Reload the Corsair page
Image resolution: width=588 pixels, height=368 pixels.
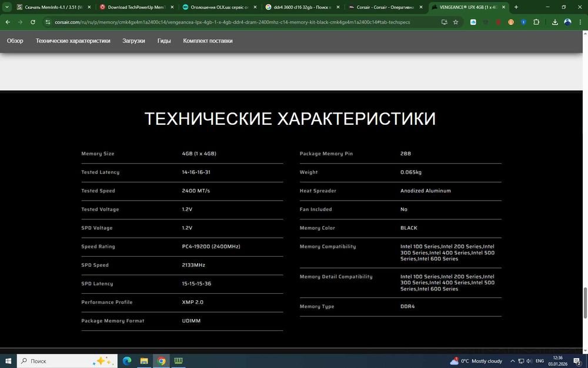click(32, 22)
